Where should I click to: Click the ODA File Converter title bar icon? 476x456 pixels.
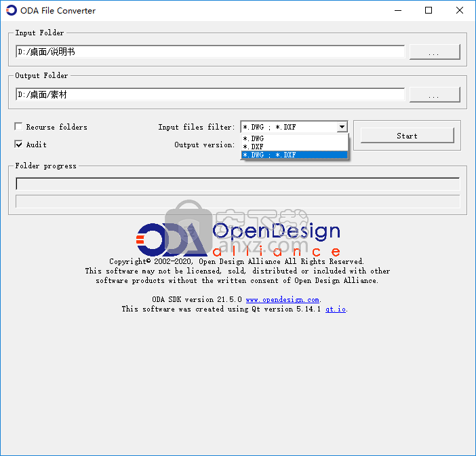click(x=12, y=10)
